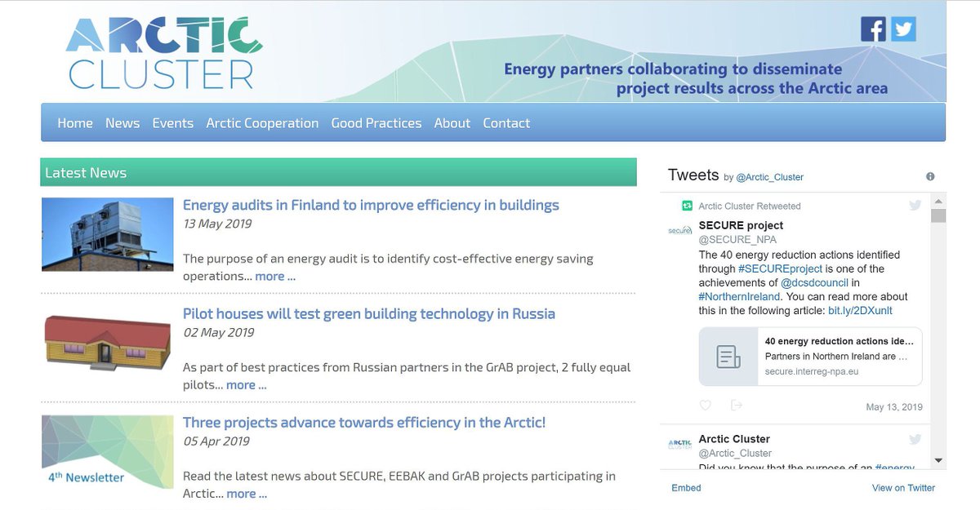
Task: Open Arctic Cooperation menu item
Action: pos(262,123)
